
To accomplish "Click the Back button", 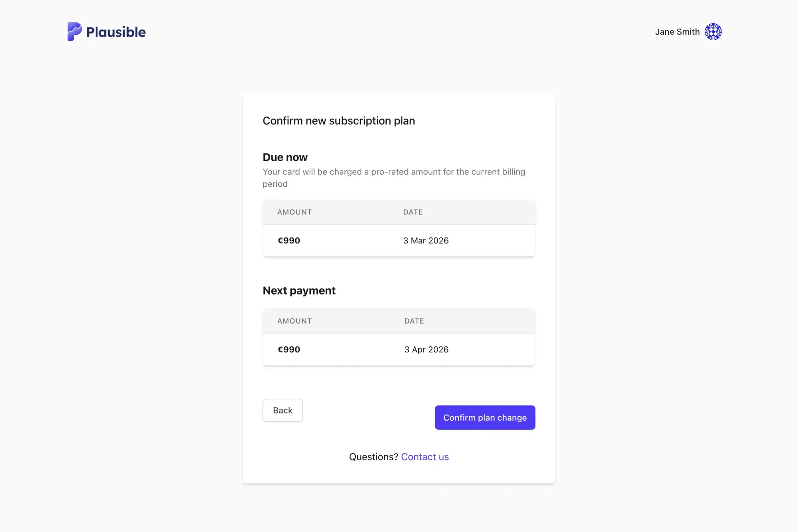I will coord(282,410).
